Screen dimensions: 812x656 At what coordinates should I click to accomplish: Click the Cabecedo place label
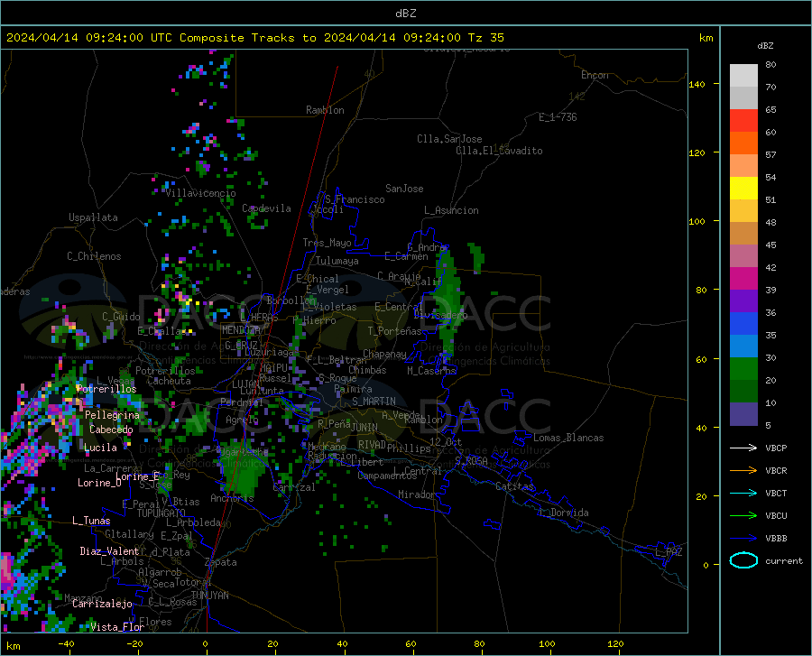click(111, 430)
